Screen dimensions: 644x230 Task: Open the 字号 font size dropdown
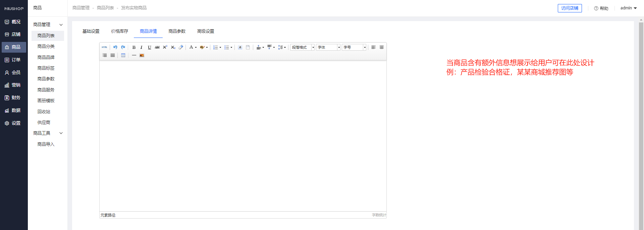click(x=354, y=47)
